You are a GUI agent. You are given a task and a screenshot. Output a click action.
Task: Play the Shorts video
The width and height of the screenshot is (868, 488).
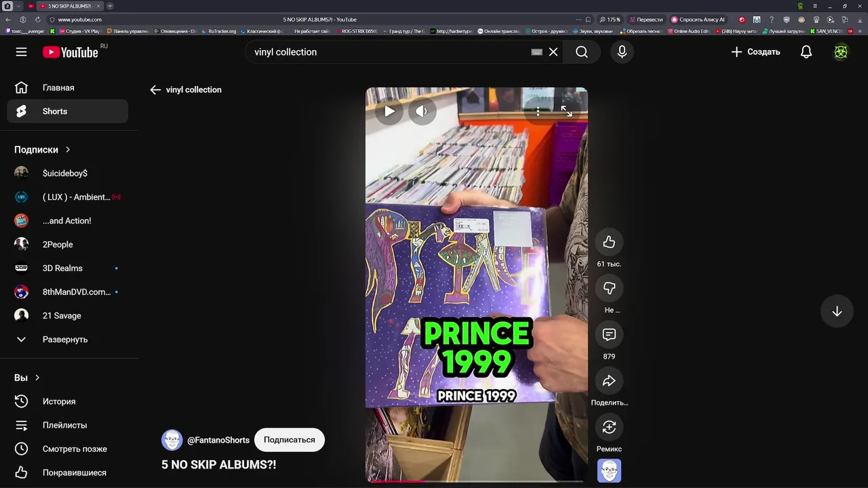[x=389, y=111]
